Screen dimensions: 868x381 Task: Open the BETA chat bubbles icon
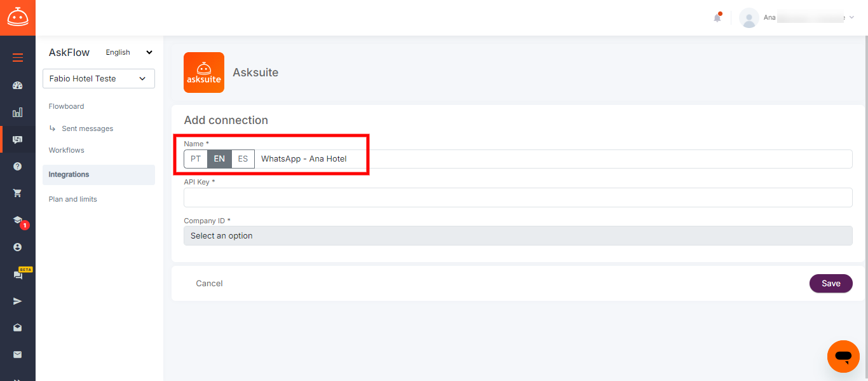[18, 275]
